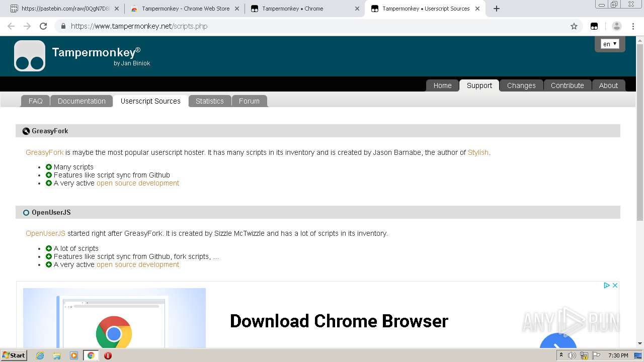The height and width of the screenshot is (362, 644).
Task: Open Windows Explorer folder in taskbar
Action: coord(57,355)
